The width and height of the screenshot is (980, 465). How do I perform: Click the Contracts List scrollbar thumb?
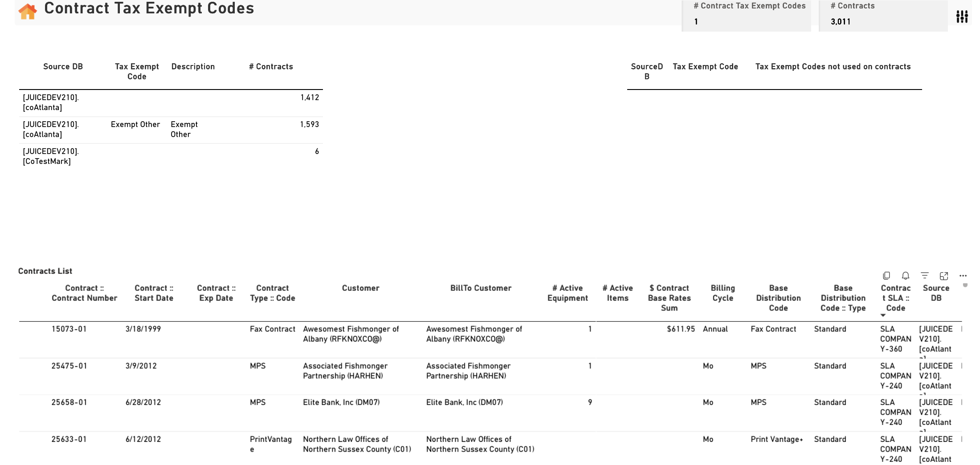(965, 285)
